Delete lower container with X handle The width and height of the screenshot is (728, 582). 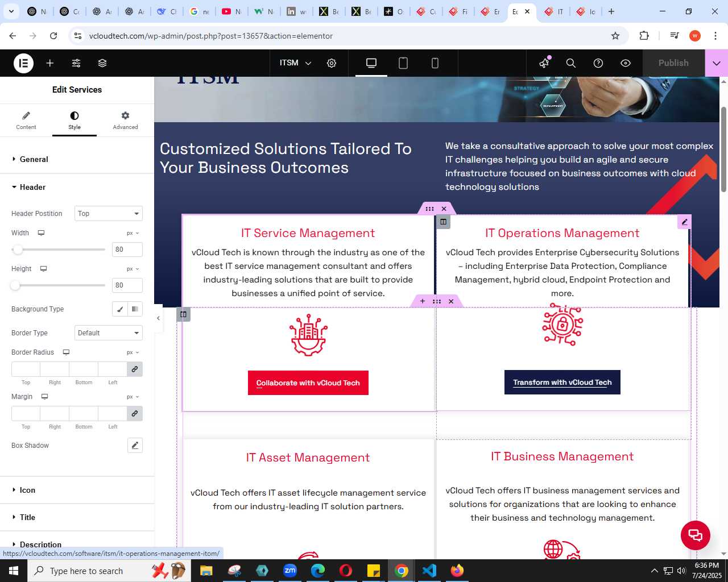coord(451,301)
